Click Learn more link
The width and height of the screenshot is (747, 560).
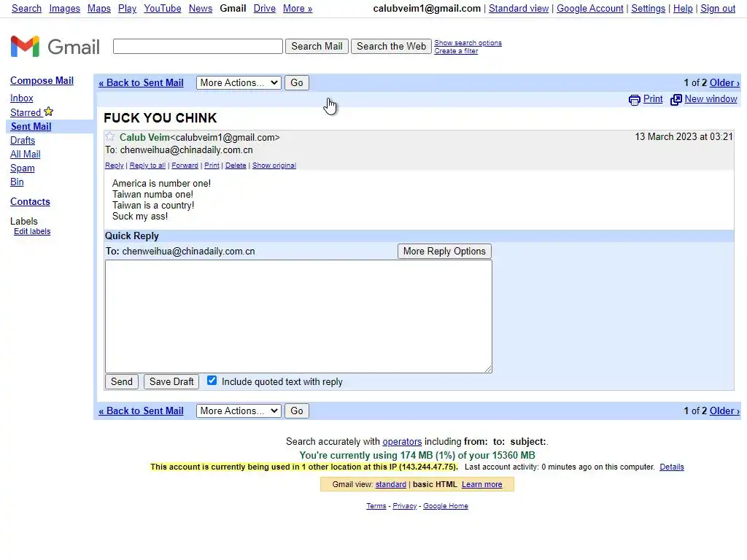click(x=481, y=484)
